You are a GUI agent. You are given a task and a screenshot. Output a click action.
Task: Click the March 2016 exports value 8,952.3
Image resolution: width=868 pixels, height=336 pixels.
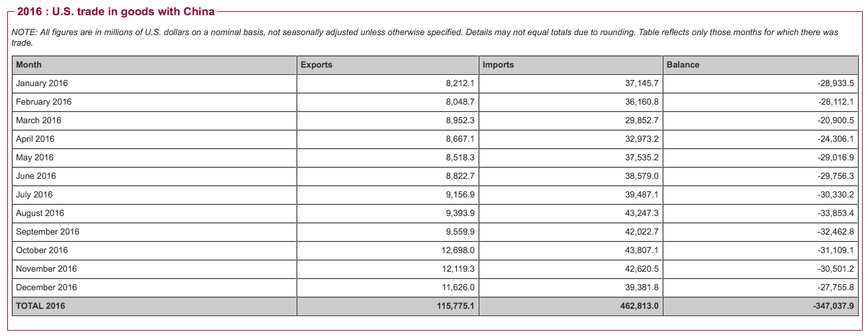click(x=460, y=121)
